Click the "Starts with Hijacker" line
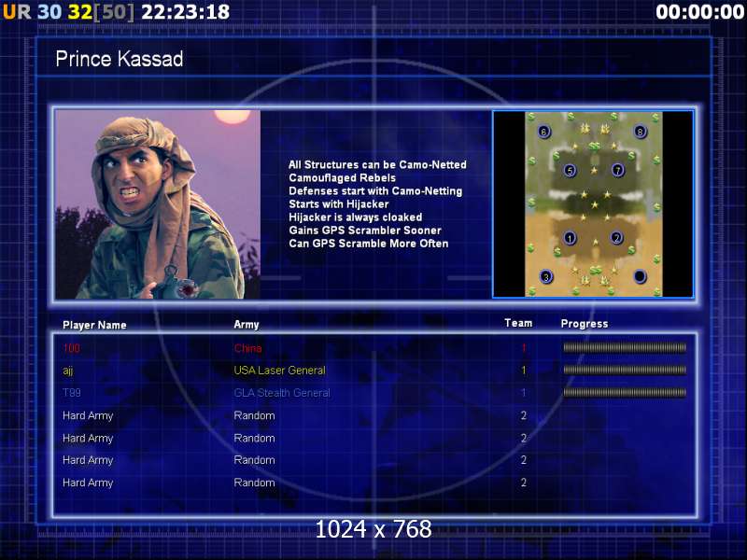Image resolution: width=747 pixels, height=560 pixels. coord(339,204)
